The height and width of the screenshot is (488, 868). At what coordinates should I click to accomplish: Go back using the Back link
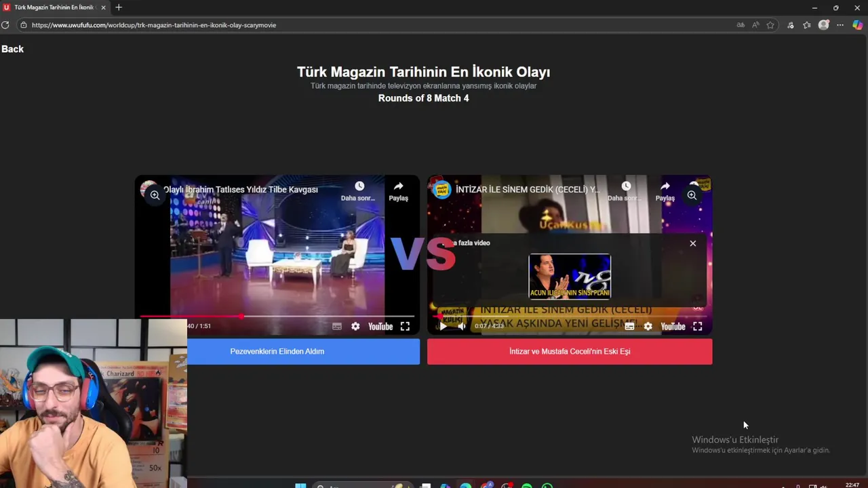(x=12, y=49)
